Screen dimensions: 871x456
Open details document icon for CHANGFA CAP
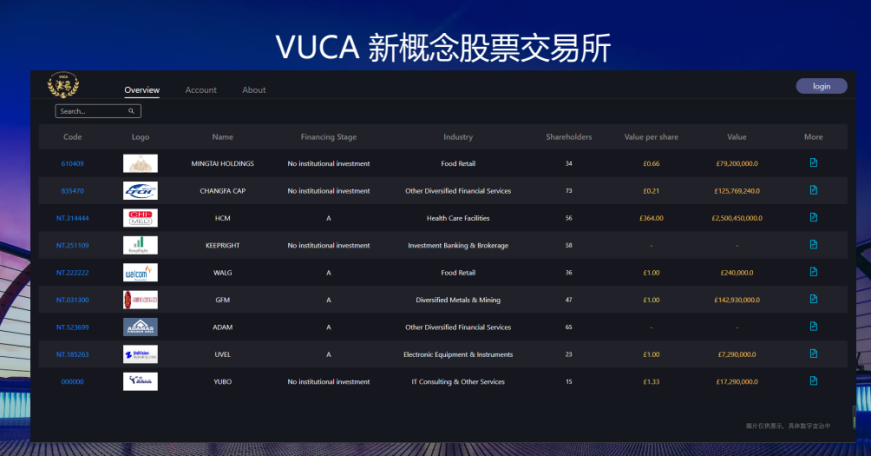coord(813,190)
